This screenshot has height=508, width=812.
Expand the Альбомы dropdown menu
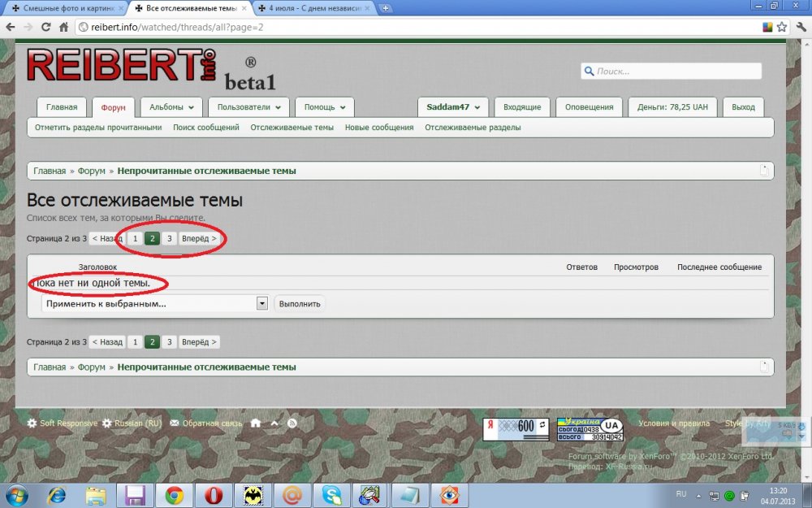[x=171, y=107]
